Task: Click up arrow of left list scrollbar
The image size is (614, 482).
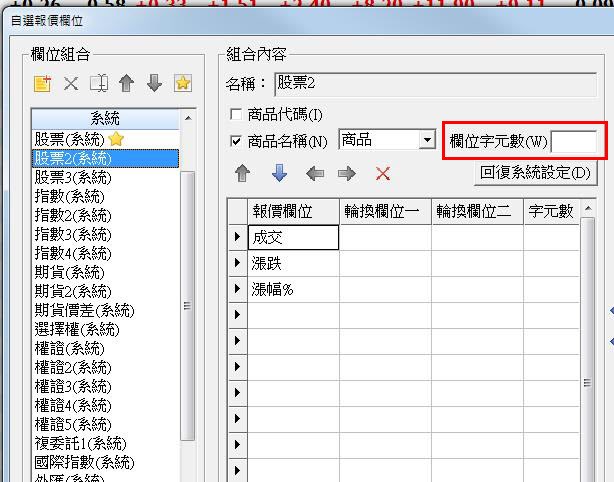Action: (188, 118)
